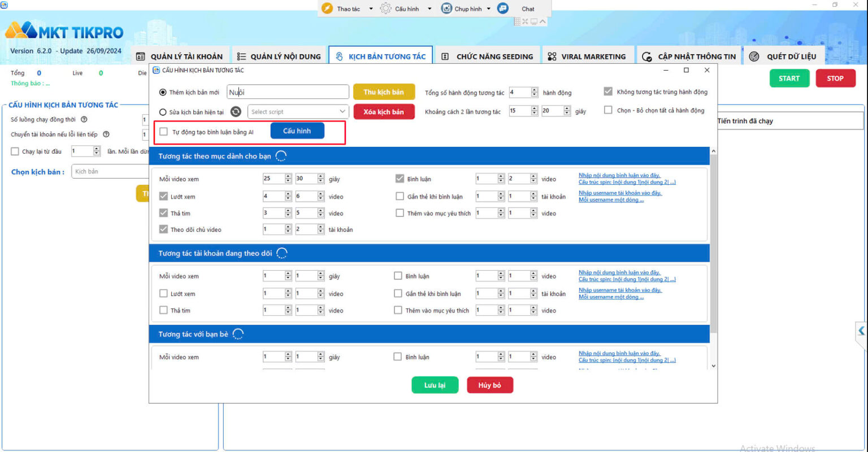This screenshot has height=452, width=868.
Task: Uncheck Thả tim in 'dành cho bạn' section
Action: (x=163, y=213)
